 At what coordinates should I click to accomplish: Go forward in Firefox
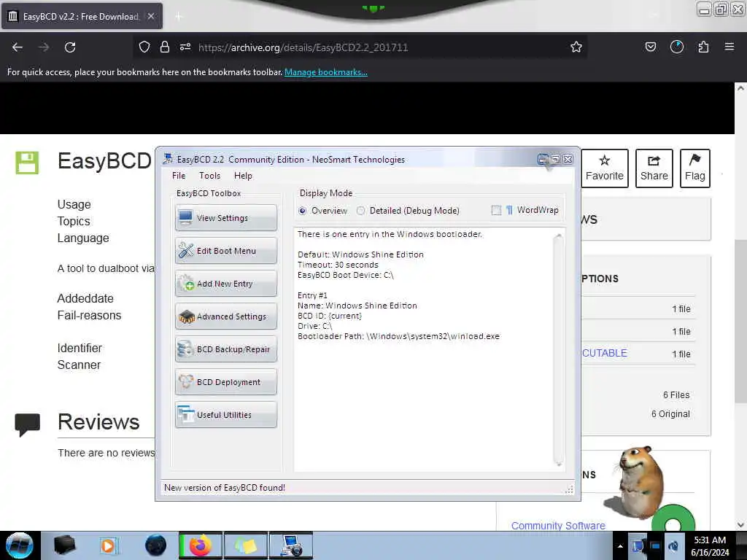coord(43,47)
